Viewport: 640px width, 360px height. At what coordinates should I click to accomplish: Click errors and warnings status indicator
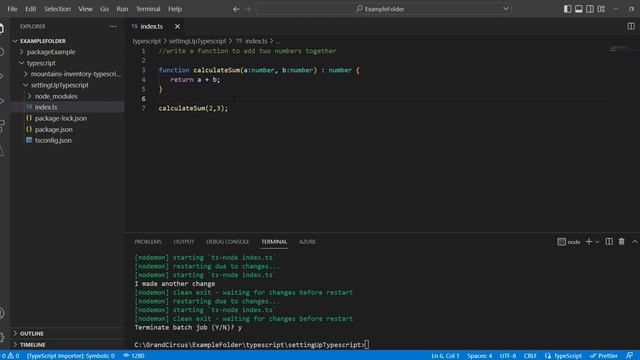[10, 356]
